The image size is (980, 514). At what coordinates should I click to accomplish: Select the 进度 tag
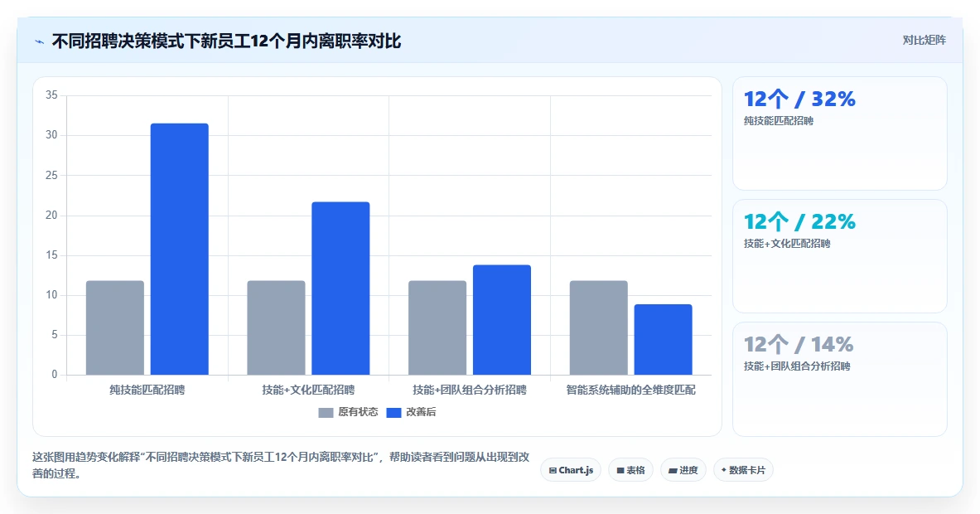pyautogui.click(x=683, y=470)
